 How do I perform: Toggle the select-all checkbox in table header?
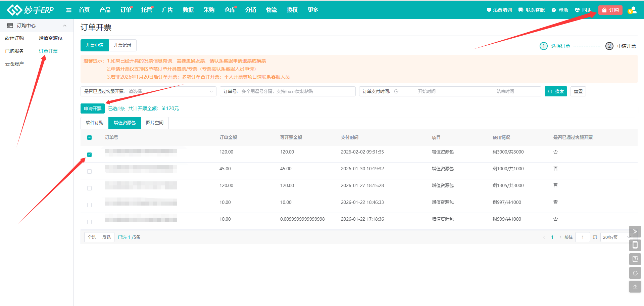coord(89,137)
